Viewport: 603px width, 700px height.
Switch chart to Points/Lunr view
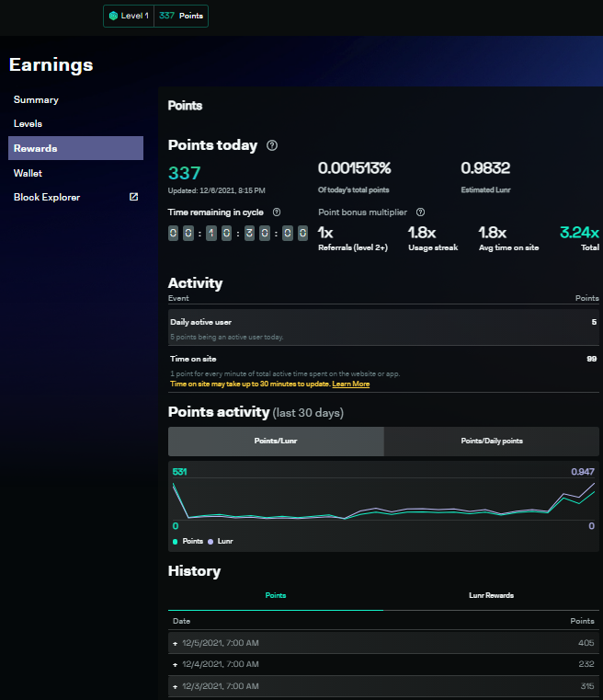click(276, 442)
